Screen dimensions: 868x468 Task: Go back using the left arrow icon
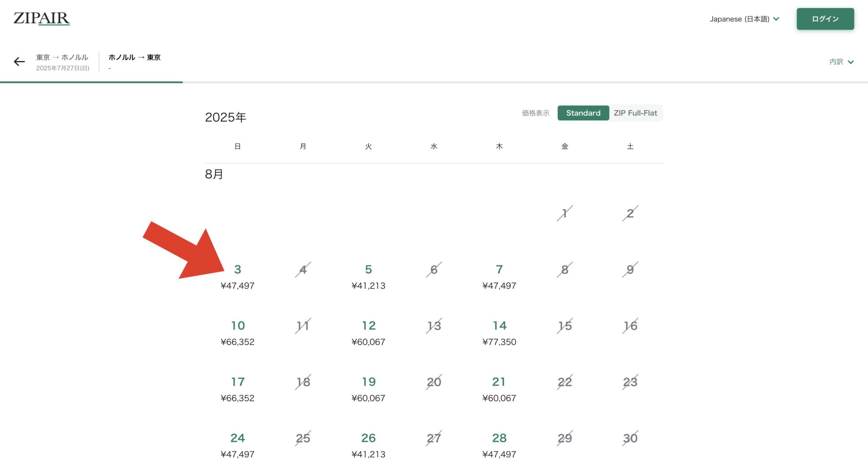pyautogui.click(x=19, y=62)
